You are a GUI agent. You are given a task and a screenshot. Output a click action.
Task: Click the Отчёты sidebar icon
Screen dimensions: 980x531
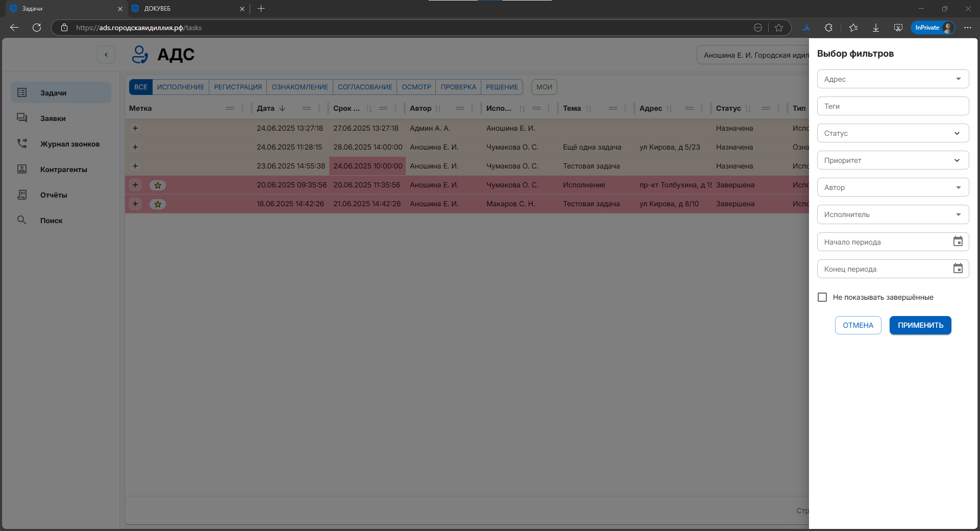click(22, 195)
